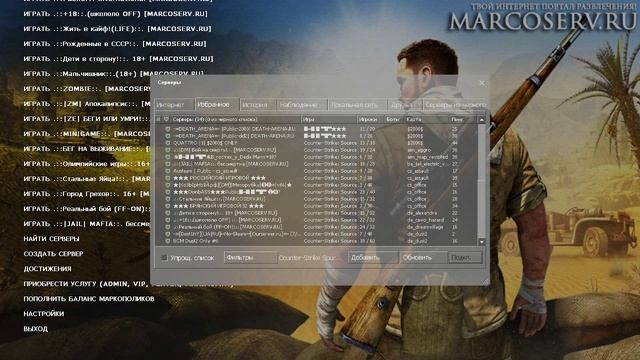This screenshot has height=360, width=640.
Task: Click НАЙТИ СЕРВЕРЫ in main menu
Action: pyautogui.click(x=51, y=239)
